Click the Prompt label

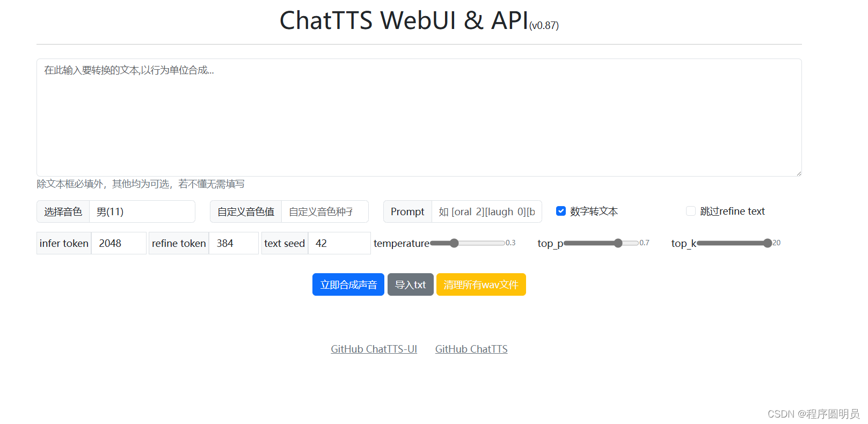[x=407, y=211]
